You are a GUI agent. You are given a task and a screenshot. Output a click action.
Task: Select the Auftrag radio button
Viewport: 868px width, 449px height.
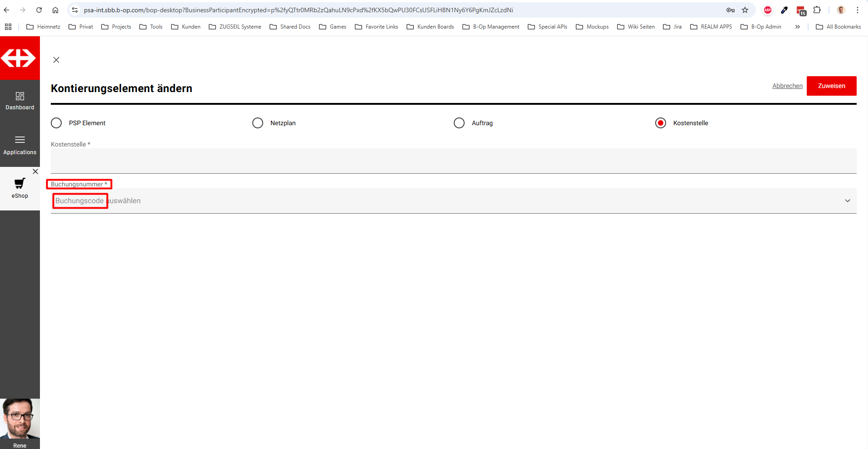pyautogui.click(x=459, y=123)
